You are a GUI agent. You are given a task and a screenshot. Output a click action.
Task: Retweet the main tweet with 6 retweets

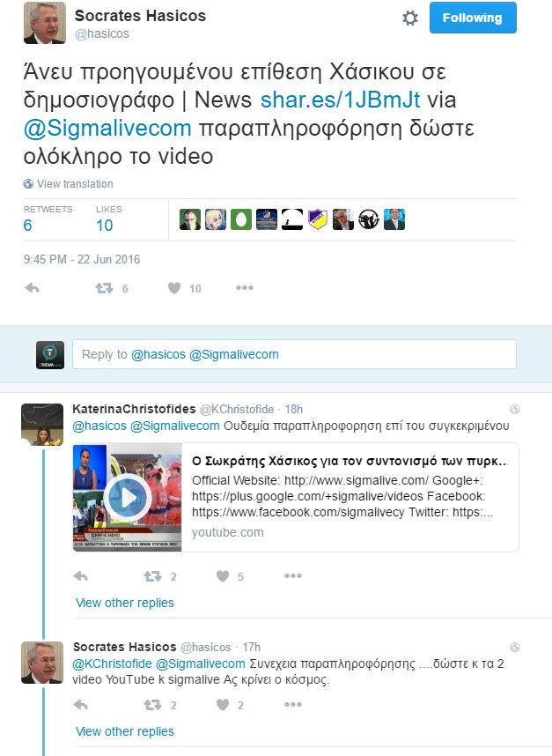coord(104,288)
